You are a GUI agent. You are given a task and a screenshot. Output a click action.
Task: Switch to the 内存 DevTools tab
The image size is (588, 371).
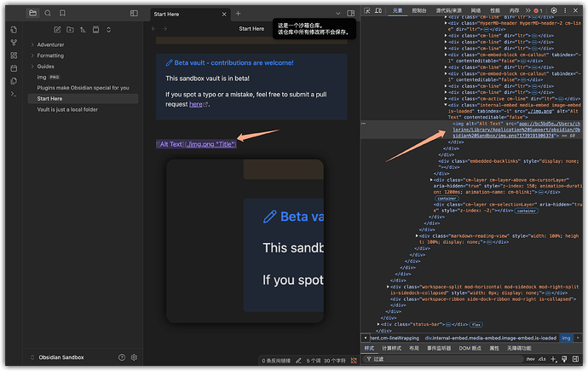click(x=514, y=10)
